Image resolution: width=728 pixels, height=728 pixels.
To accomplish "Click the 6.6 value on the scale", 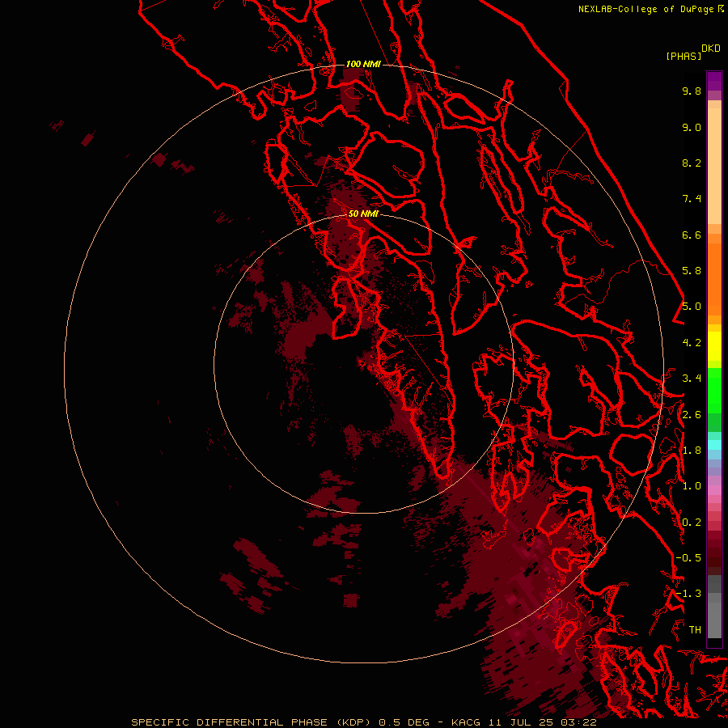I will tap(692, 235).
